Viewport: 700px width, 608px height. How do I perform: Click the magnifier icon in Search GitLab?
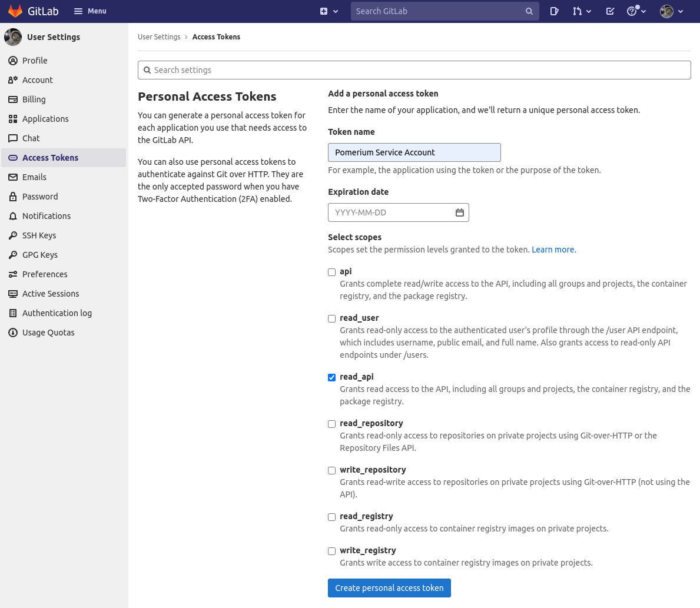click(529, 12)
